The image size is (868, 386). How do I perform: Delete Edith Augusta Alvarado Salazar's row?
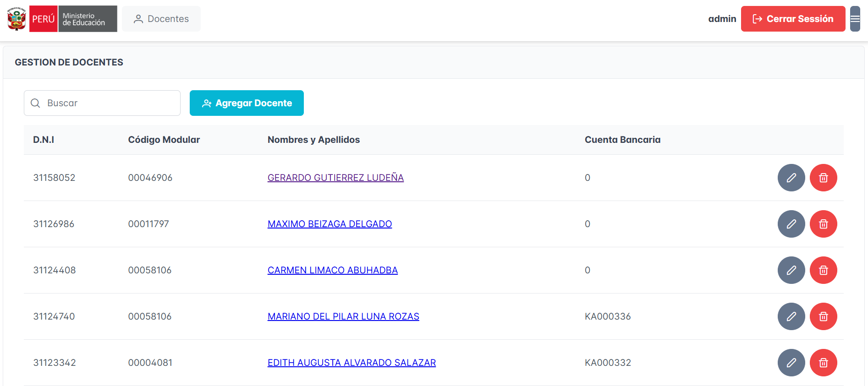pos(823,363)
